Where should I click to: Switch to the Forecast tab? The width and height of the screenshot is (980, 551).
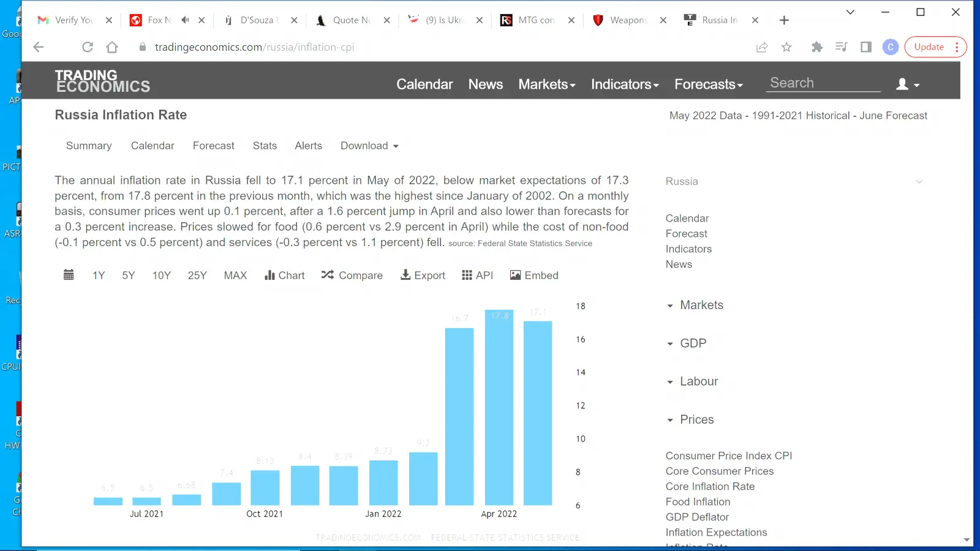click(213, 146)
